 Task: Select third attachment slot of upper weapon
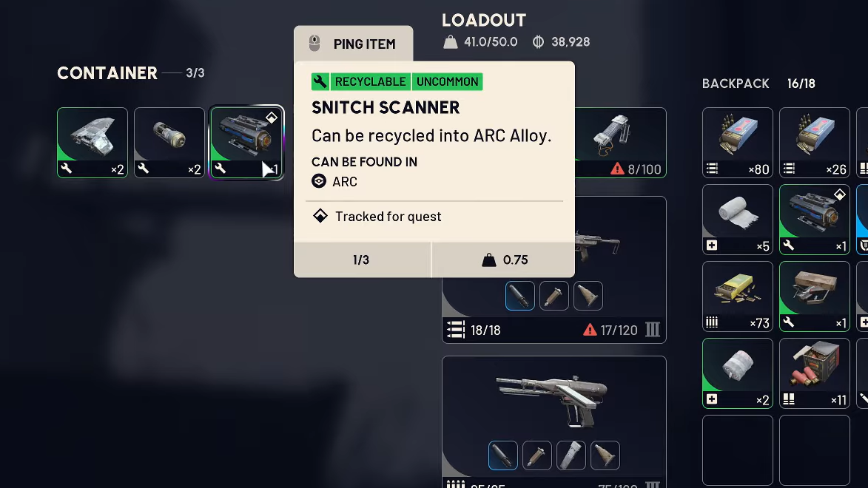(x=588, y=296)
